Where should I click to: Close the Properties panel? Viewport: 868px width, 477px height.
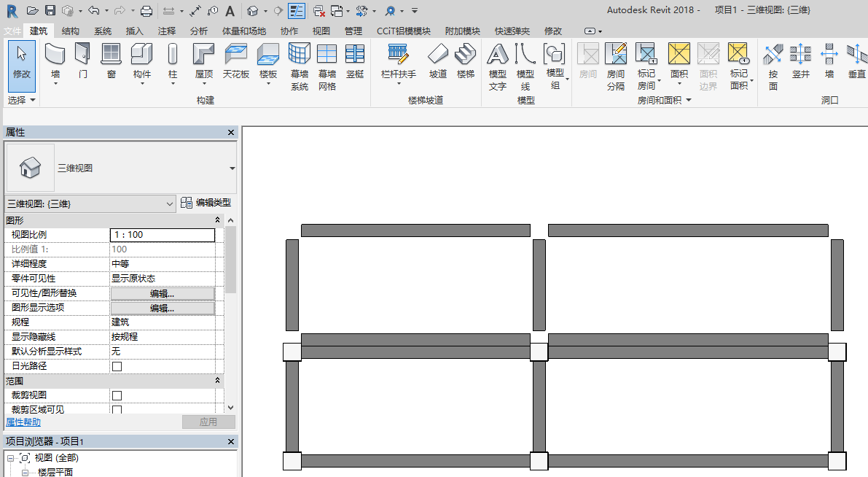(231, 133)
